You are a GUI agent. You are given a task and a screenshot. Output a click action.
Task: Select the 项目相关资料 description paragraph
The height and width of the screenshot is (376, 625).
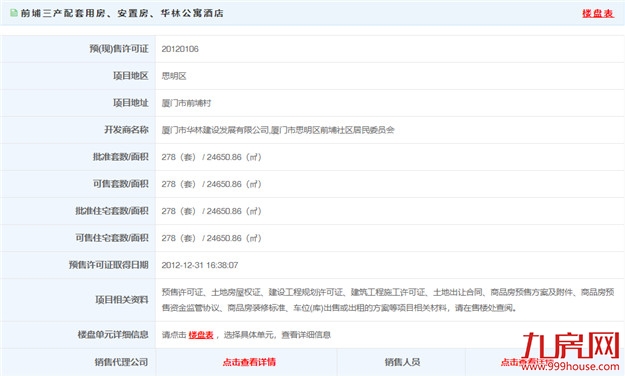pyautogui.click(x=388, y=300)
